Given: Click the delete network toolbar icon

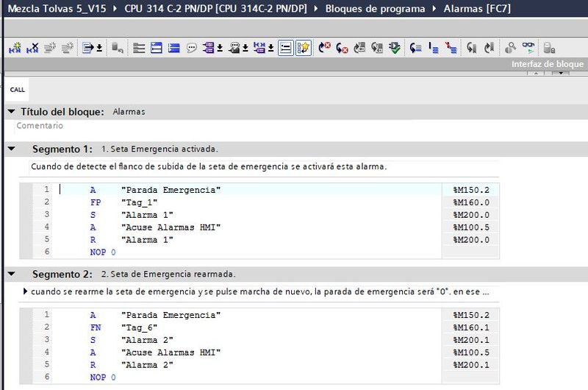Looking at the screenshot, I should (32, 48).
